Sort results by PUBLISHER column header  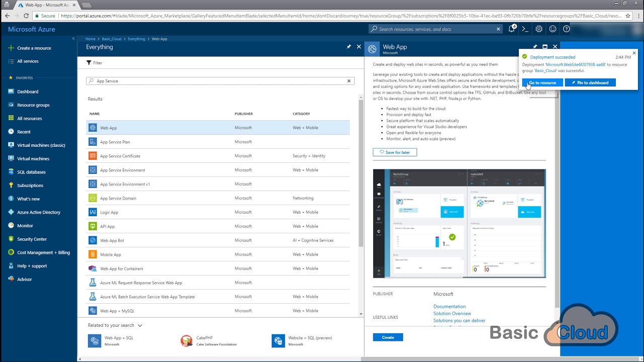pos(244,114)
